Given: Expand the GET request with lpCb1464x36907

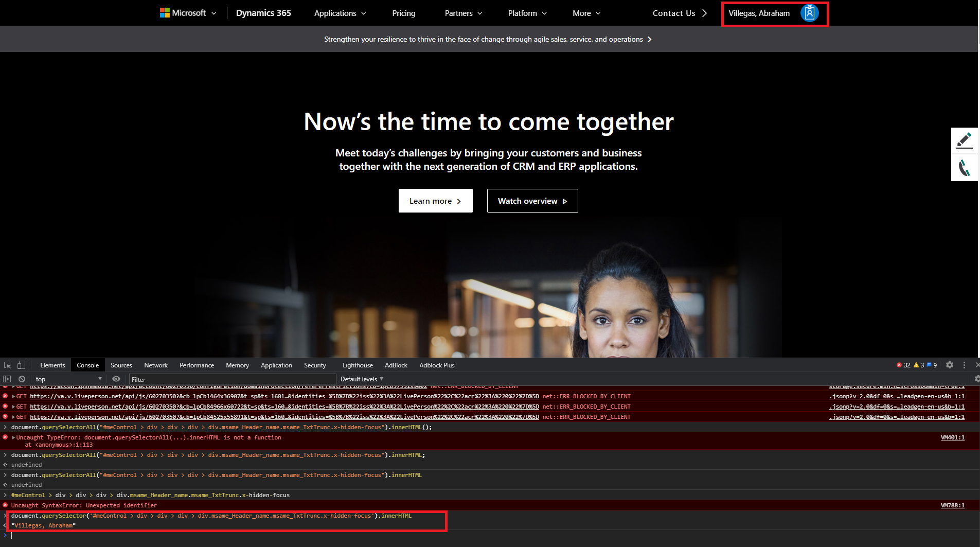Looking at the screenshot, I should pos(13,396).
